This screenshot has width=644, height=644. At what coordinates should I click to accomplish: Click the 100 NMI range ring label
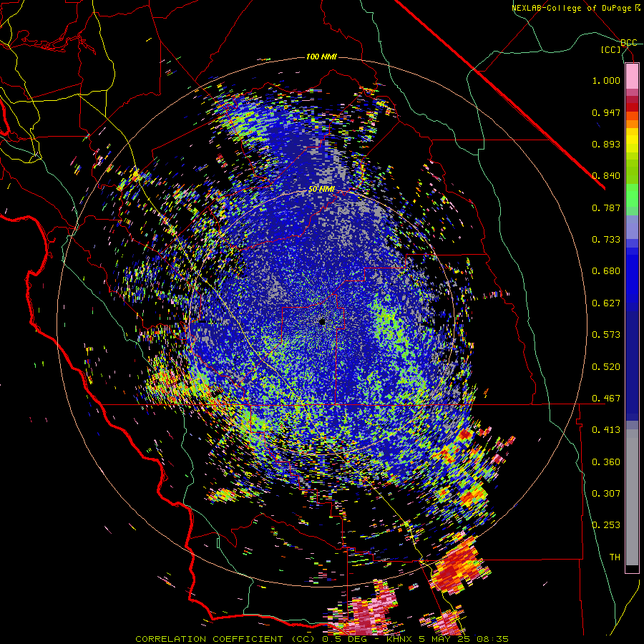321,57
